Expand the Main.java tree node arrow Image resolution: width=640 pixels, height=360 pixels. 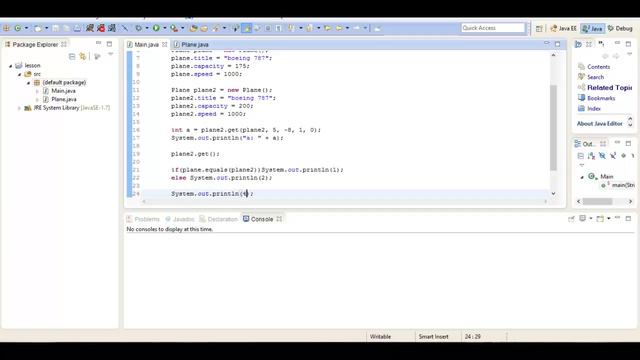(37, 91)
